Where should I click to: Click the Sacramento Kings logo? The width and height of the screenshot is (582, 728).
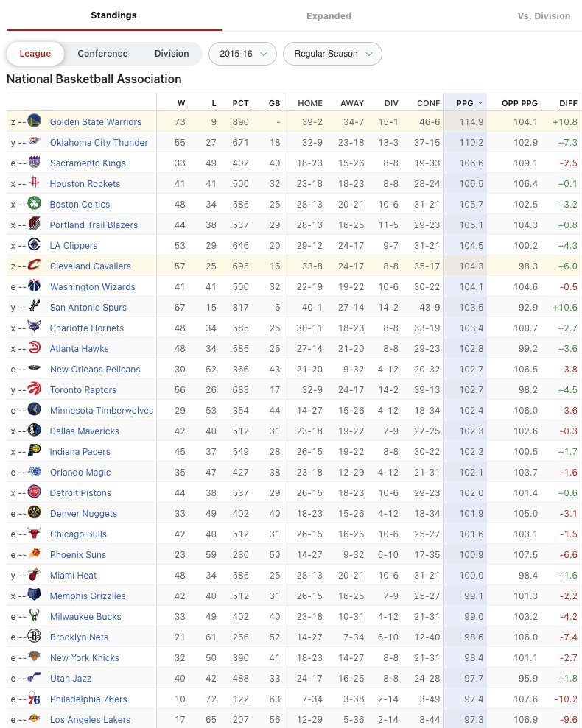34,163
